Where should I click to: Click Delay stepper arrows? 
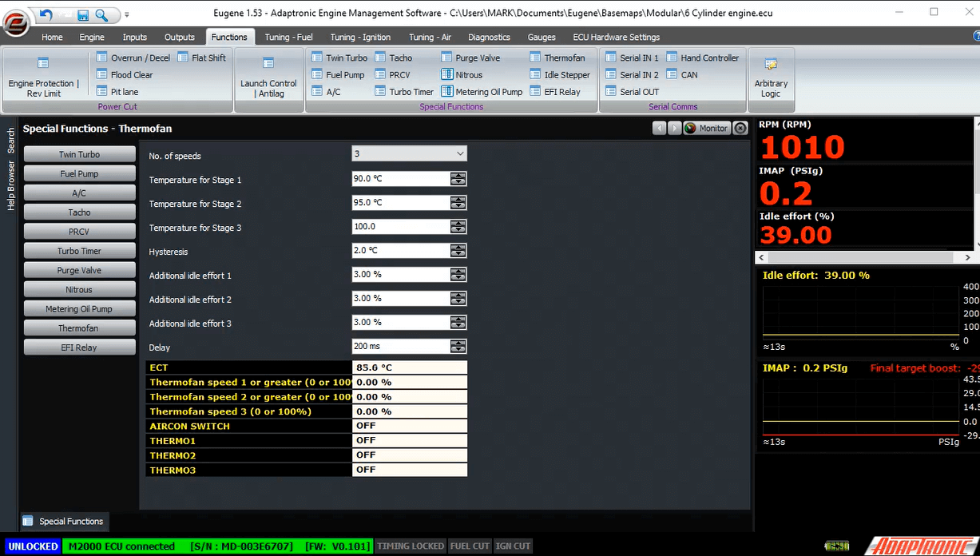458,347
